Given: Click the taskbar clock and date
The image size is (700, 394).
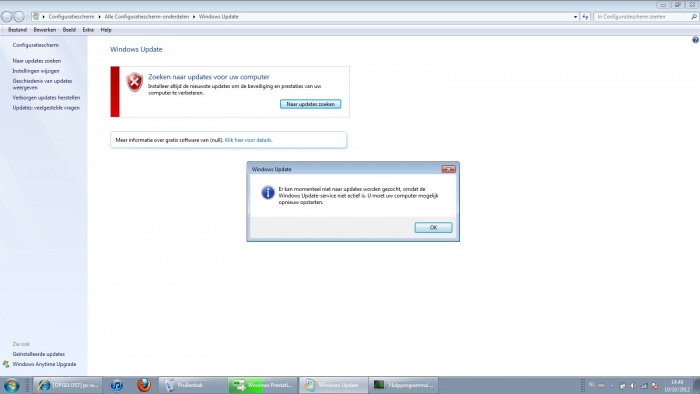Looking at the screenshot, I should click(677, 386).
